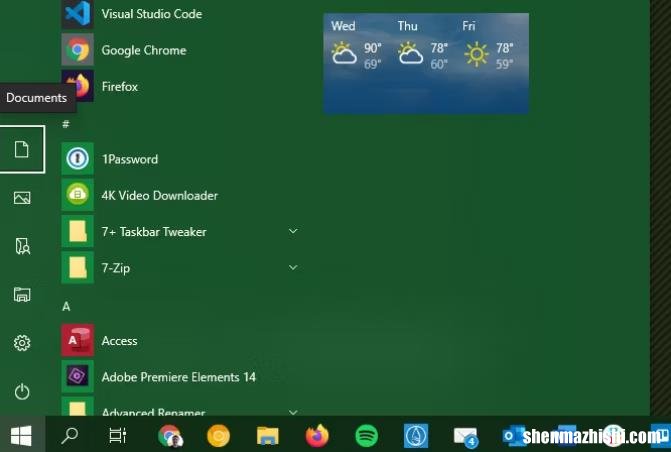Open Documents from Start sidebar
Image resolution: width=671 pixels, height=452 pixels.
[22, 149]
